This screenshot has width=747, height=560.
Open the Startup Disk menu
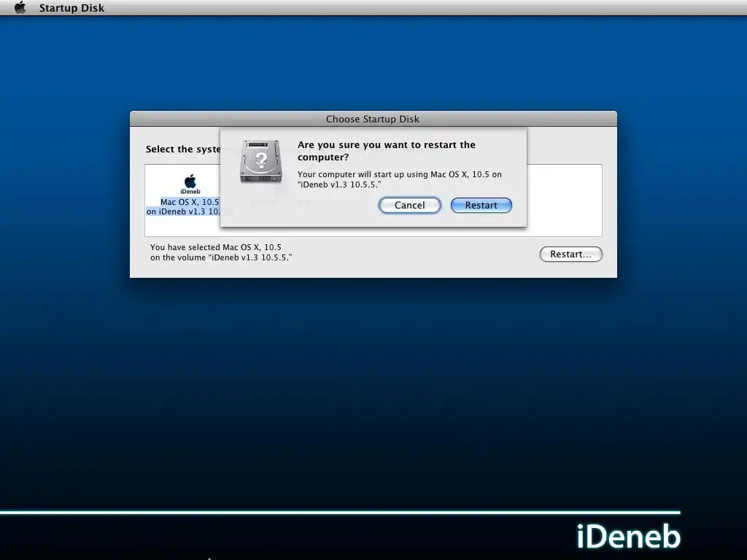(71, 7)
